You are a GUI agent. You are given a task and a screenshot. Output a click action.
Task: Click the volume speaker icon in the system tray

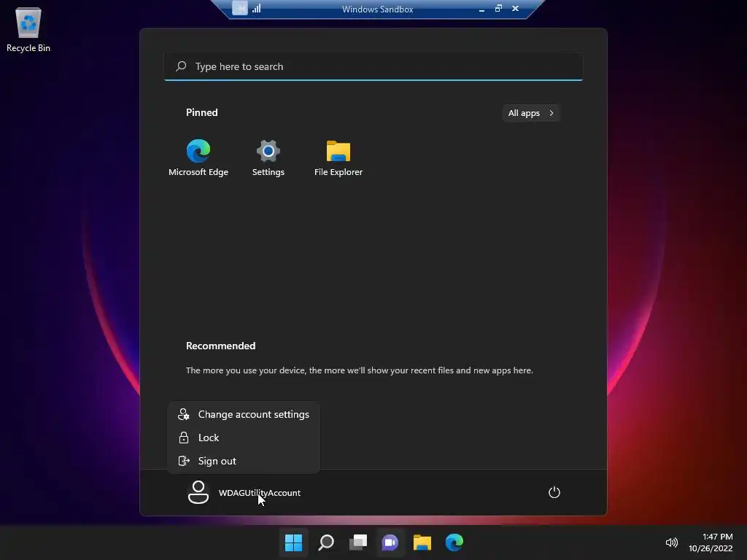click(671, 542)
